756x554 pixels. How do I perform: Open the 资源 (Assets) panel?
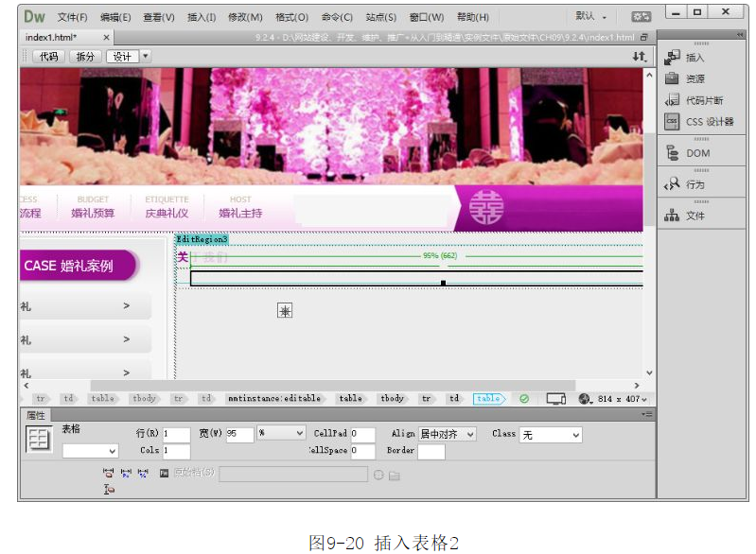coord(694,79)
